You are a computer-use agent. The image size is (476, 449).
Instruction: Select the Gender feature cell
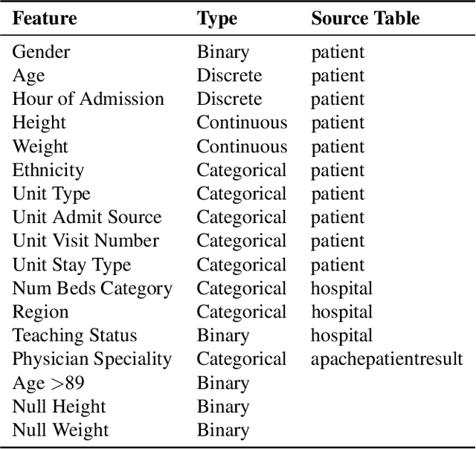[41, 52]
